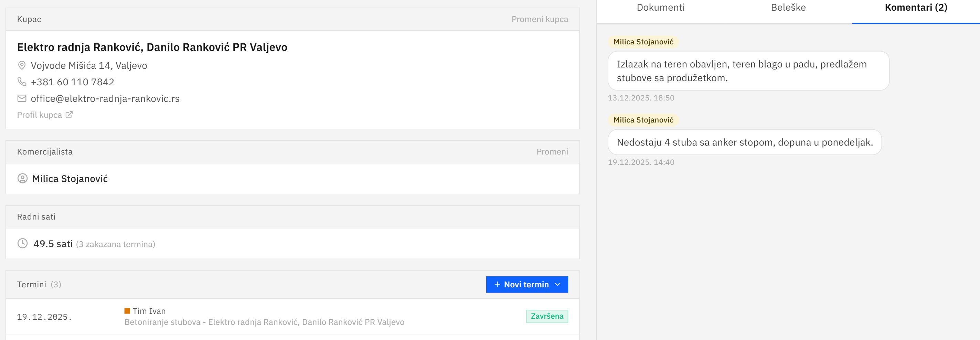Click the author tag above the Nedostaju comment
The width and height of the screenshot is (980, 340).
pos(643,120)
